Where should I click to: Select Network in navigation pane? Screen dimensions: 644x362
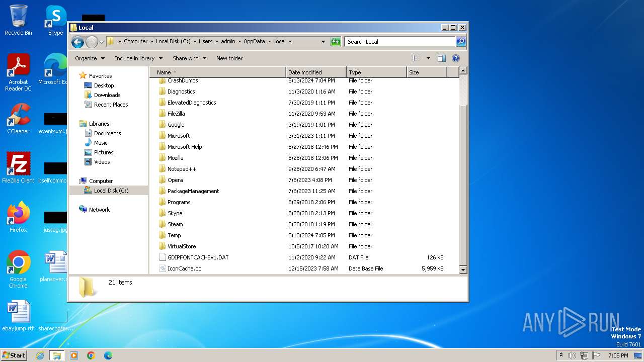pyautogui.click(x=99, y=210)
